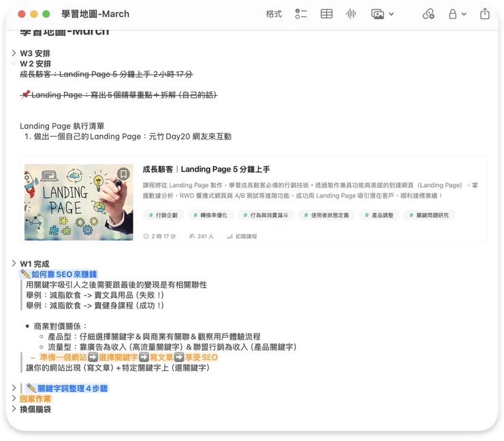Insert a table from toolbar
Image resolution: width=504 pixels, height=441 pixels.
[x=326, y=14]
